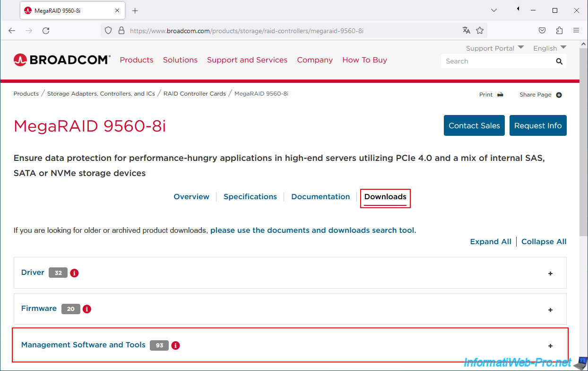The image size is (588, 371).
Task: Open the documents and downloads search tool link
Action: 312,230
